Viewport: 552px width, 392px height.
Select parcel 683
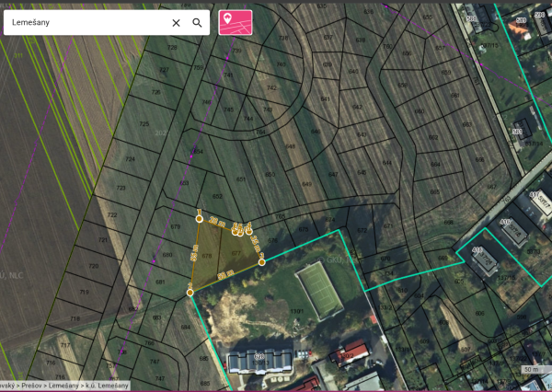(156, 317)
